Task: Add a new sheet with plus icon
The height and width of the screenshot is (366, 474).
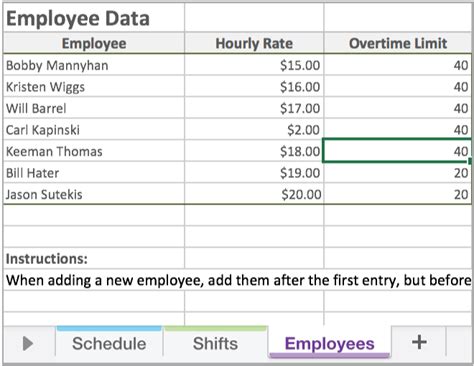Action: [x=419, y=343]
